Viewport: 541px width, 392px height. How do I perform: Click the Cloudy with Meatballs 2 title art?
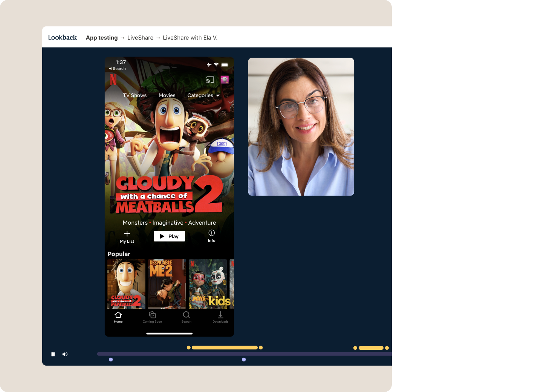(x=169, y=194)
